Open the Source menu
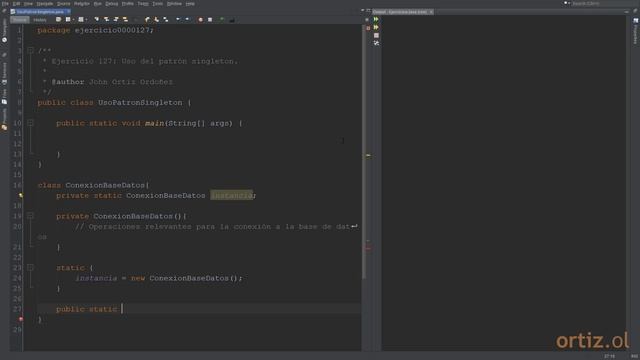Viewport: 640px width, 360px height. 63,4
